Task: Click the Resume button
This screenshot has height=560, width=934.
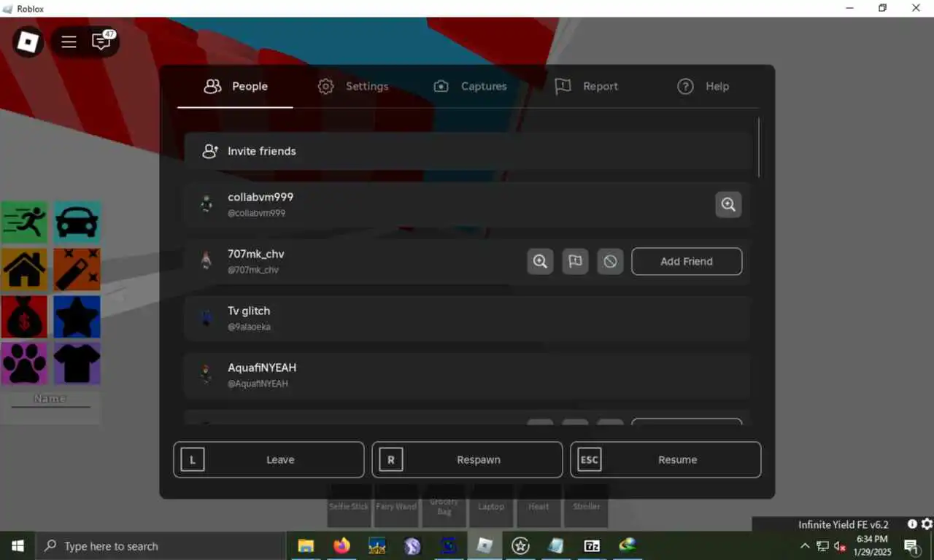Action: point(665,459)
